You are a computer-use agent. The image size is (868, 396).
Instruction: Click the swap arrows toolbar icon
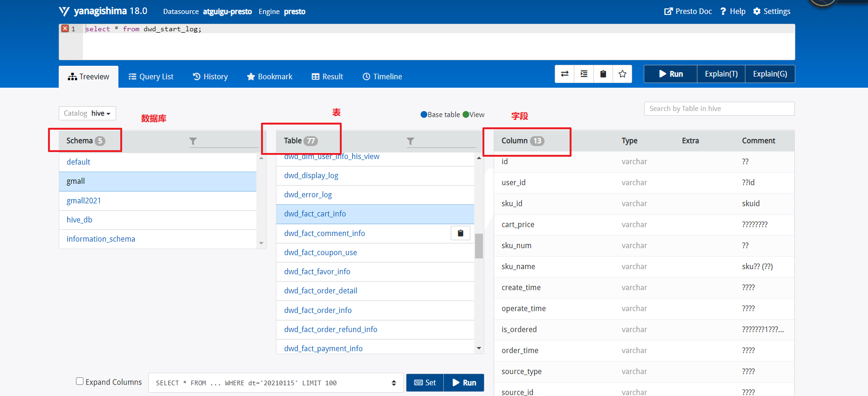pos(565,74)
